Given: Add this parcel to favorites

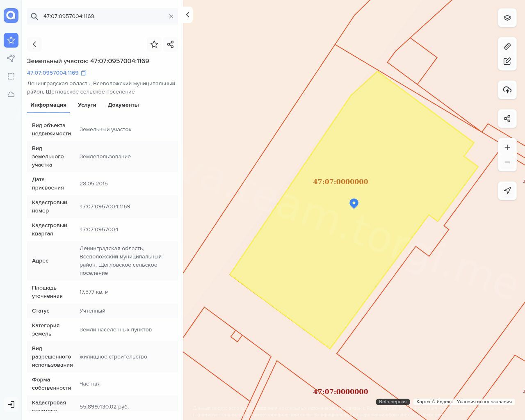Looking at the screenshot, I should (x=154, y=44).
